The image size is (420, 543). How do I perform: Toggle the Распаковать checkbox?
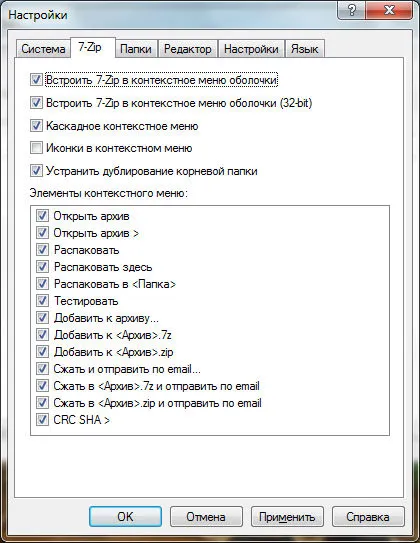tap(42, 250)
